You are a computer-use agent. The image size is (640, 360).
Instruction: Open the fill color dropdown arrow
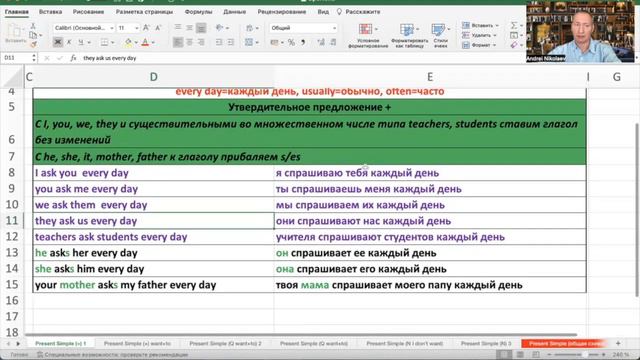(136, 42)
